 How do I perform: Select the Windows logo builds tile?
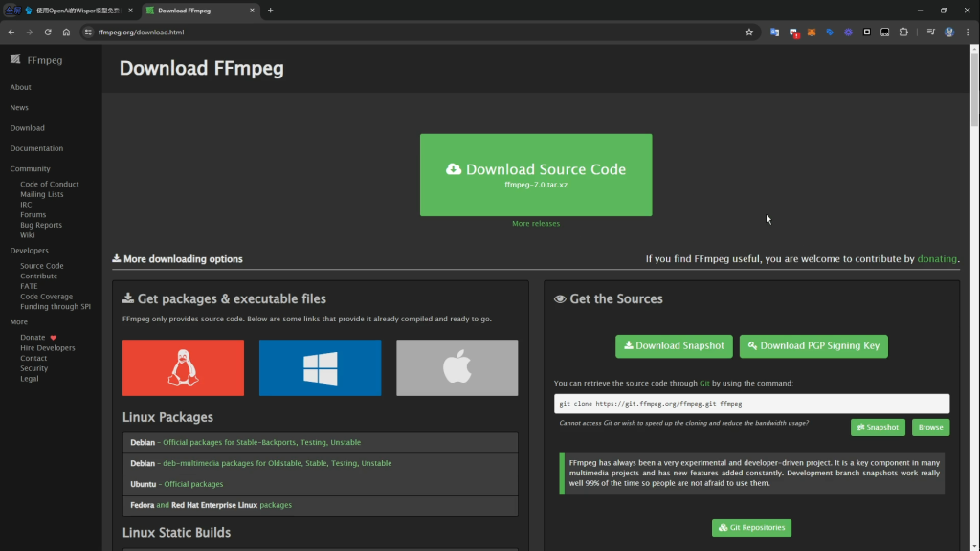(x=320, y=367)
